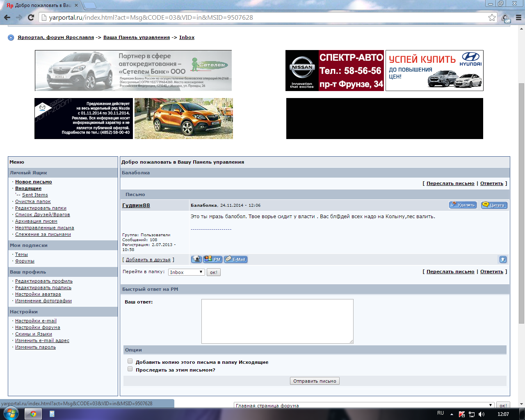Click the Цитата quote button
This screenshot has height=420, width=525.
tap(494, 205)
